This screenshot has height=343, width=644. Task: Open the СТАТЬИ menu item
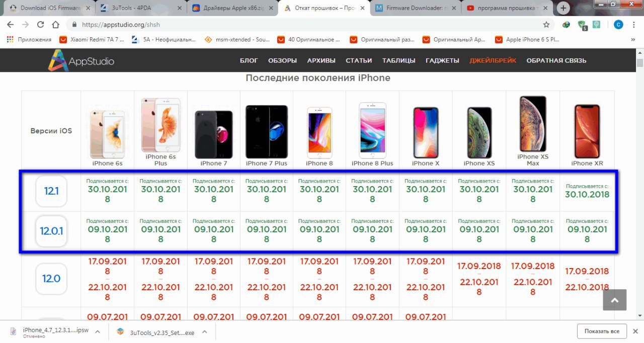(x=359, y=60)
